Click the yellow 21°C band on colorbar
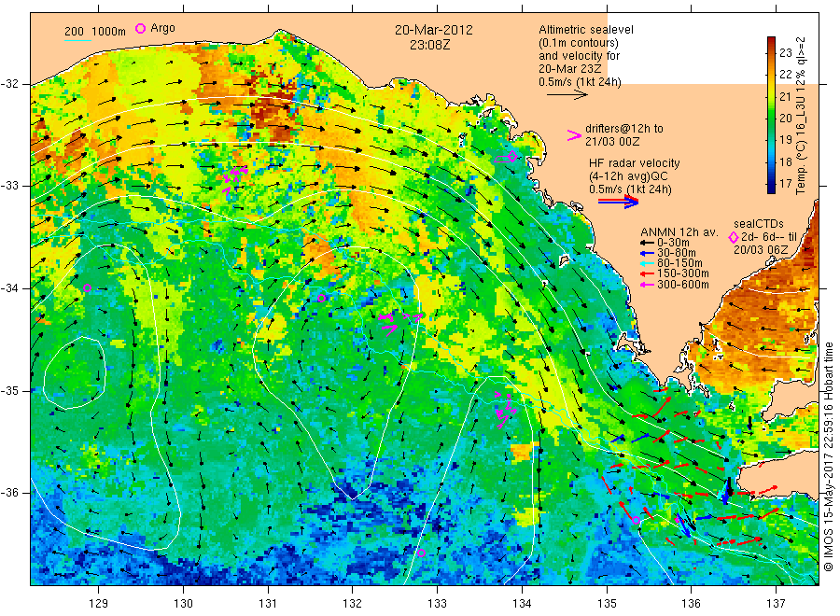The width and height of the screenshot is (840, 616). (771, 95)
